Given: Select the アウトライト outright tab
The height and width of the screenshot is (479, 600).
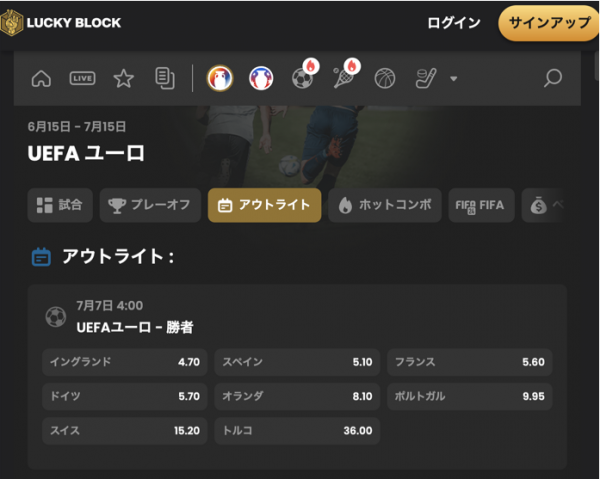Looking at the screenshot, I should point(264,205).
